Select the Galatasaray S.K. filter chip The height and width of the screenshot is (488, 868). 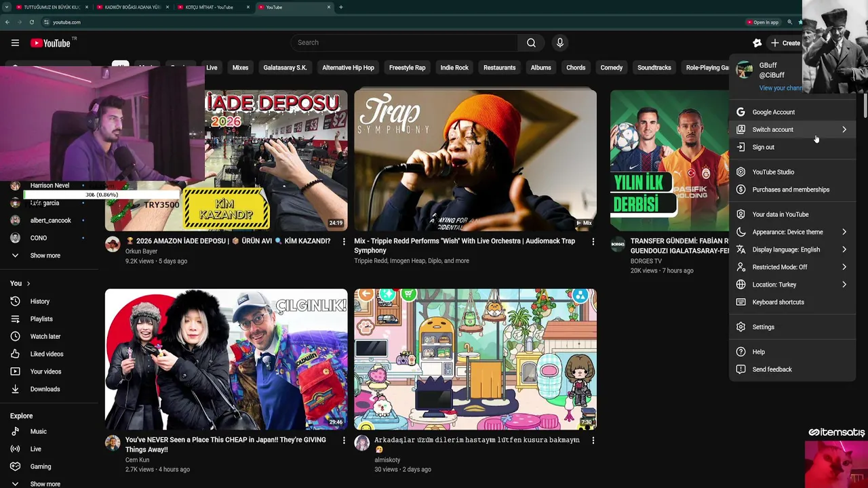(285, 68)
